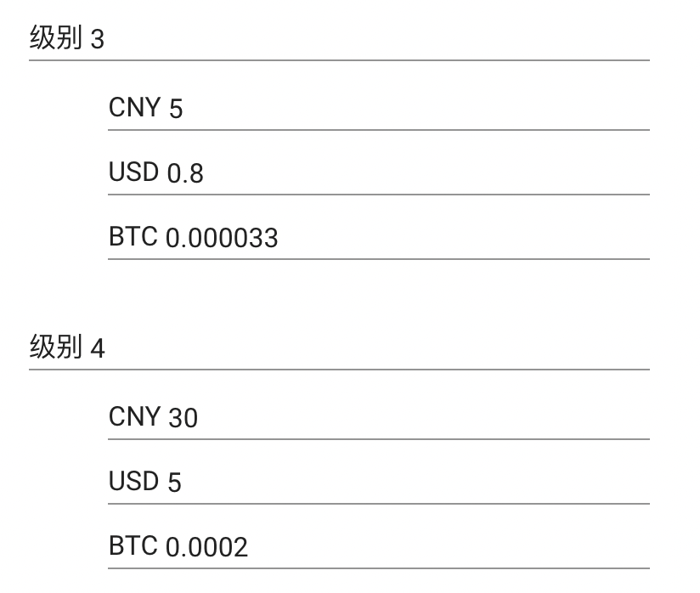Screen dimensions: 700x593
Task: Select the USD label under 级别 4
Action: pyautogui.click(x=134, y=482)
